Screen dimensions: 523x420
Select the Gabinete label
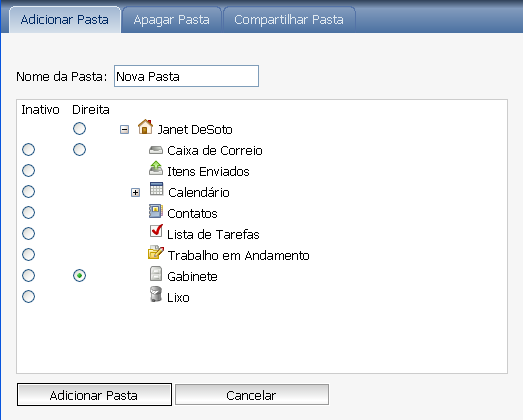pyautogui.click(x=192, y=277)
